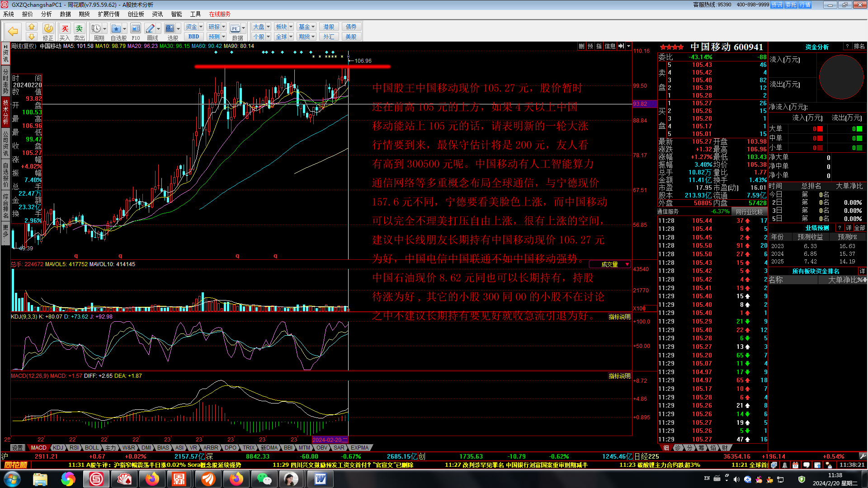Screen dimensions: 868x488
Task: Switch to the KDJ indicator tab
Action: point(58,448)
